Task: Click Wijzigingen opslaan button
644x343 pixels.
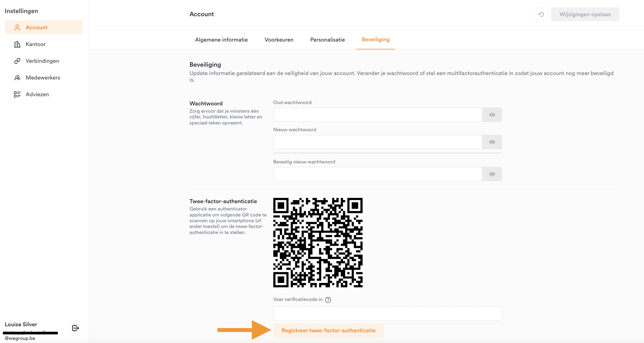Action: (x=585, y=14)
